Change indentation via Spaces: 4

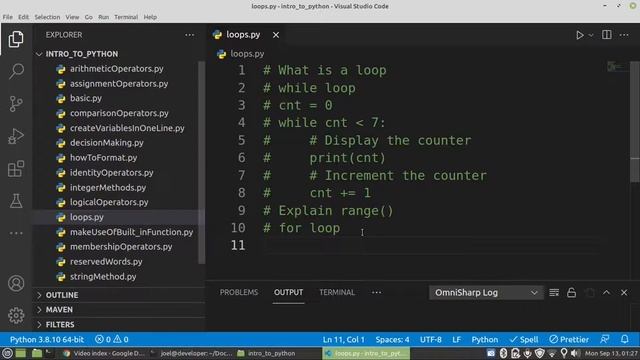coord(392,340)
